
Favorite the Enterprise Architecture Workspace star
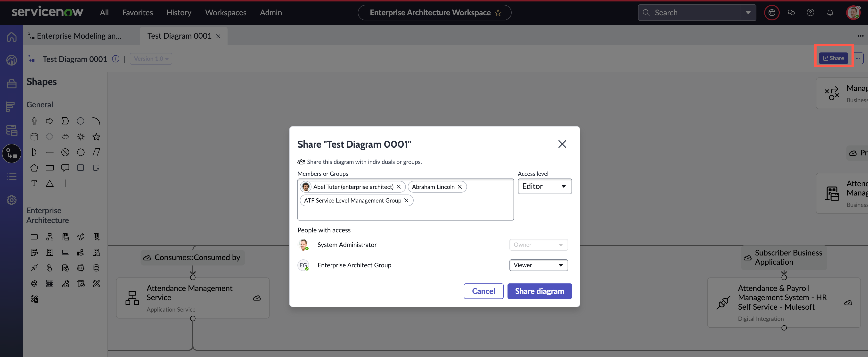coord(498,13)
